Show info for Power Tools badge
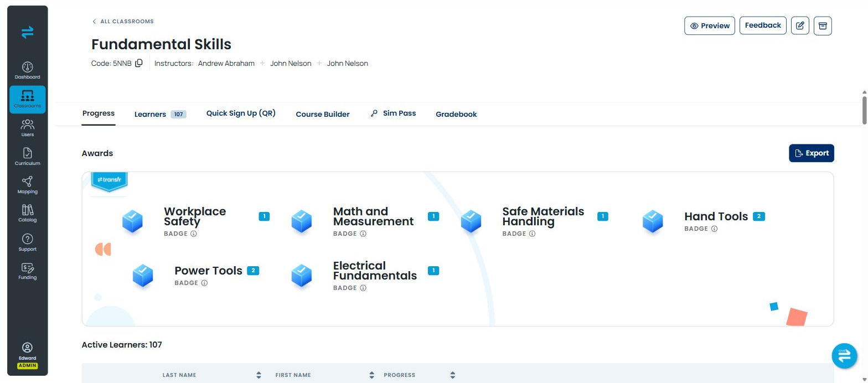868x383 pixels. (204, 283)
